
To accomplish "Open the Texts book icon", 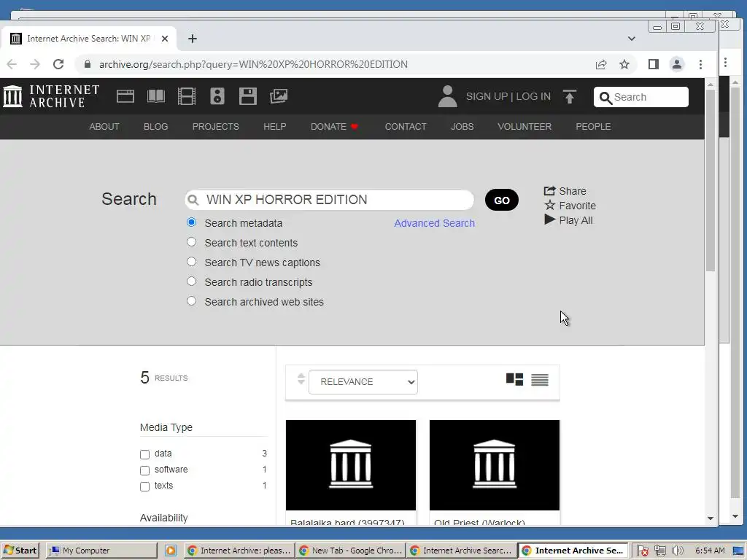I will [156, 96].
